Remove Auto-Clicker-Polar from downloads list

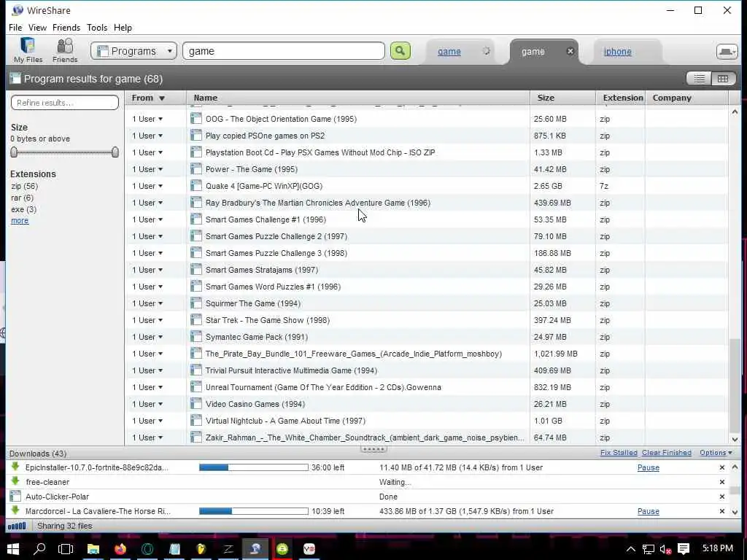[x=722, y=497]
